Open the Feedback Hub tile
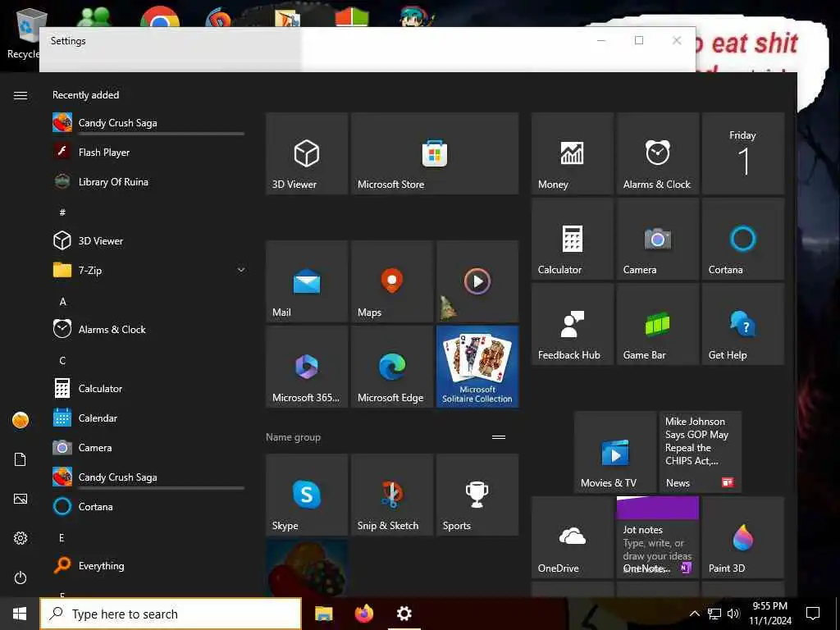Image resolution: width=840 pixels, height=630 pixels. click(x=572, y=324)
